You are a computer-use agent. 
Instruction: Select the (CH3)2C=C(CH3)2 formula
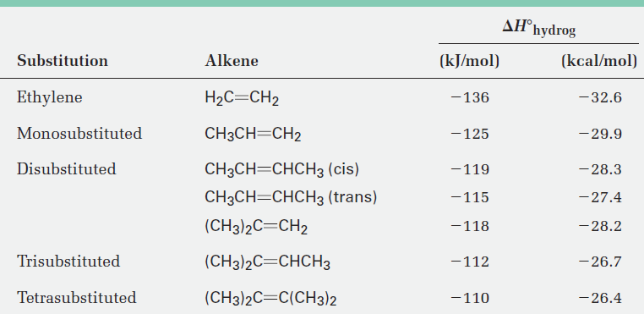[x=270, y=299]
